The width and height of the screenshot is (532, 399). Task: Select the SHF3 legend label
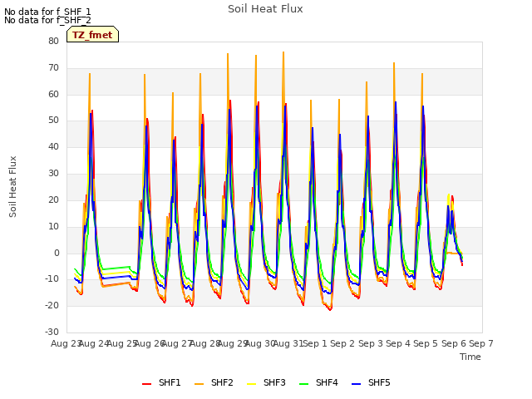274,382
